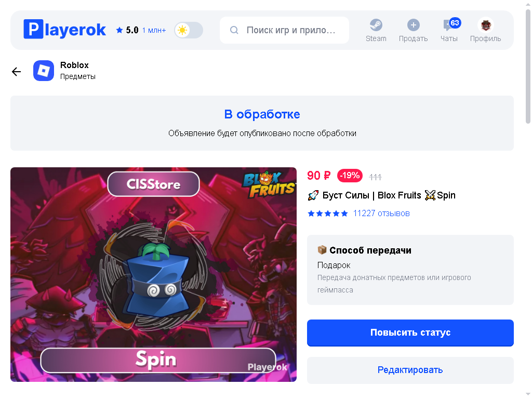Click the Playerok logo
Image resolution: width=532 pixels, height=399 pixels.
click(x=64, y=30)
